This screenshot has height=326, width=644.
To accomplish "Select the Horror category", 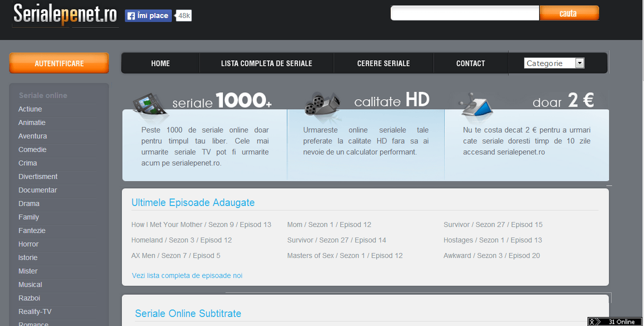I will (28, 244).
